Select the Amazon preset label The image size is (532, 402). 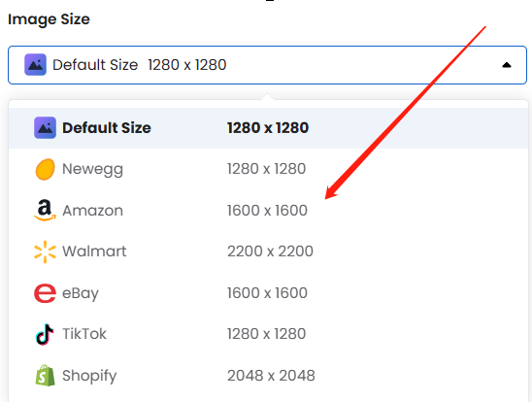[x=92, y=211]
